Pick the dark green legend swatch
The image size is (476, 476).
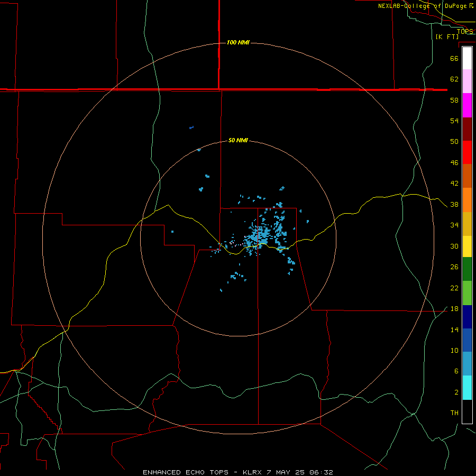tap(467, 269)
